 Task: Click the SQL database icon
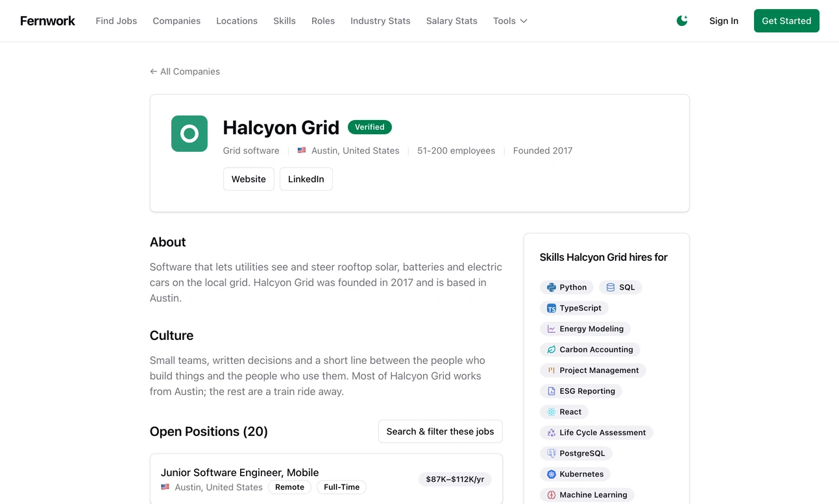coord(611,287)
